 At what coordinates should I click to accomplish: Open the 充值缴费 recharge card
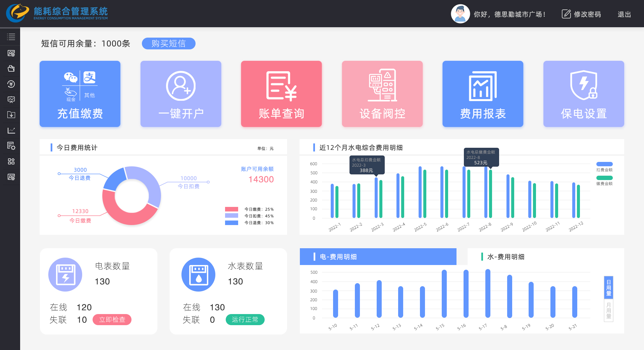80,94
